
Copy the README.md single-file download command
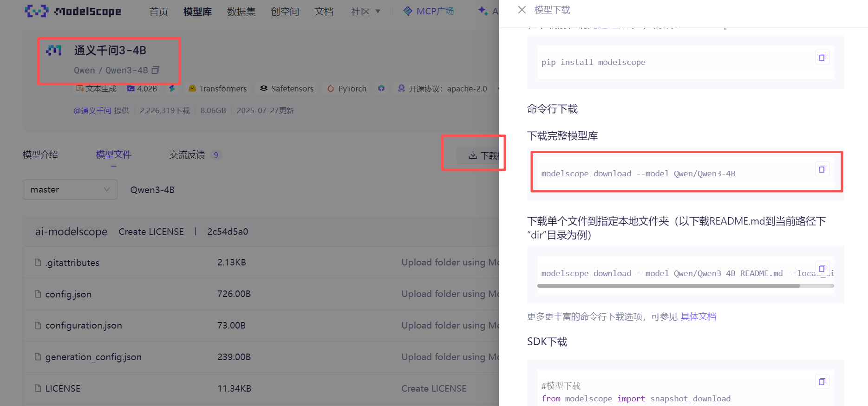tap(822, 268)
